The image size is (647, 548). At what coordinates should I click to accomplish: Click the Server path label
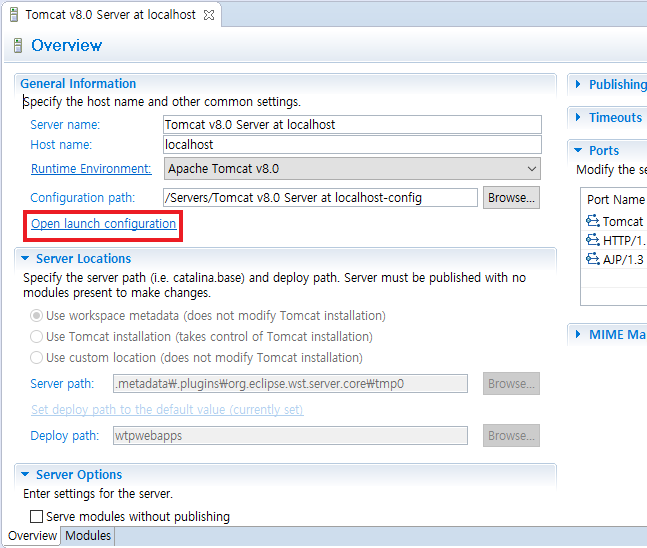[x=62, y=384]
